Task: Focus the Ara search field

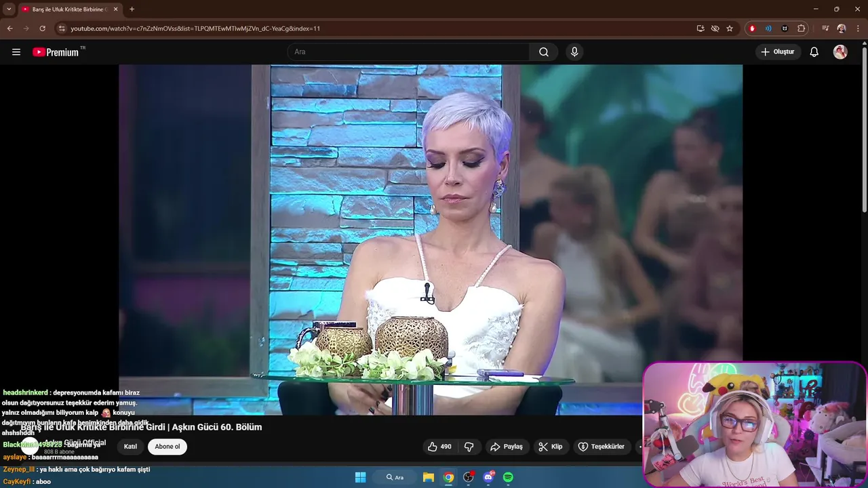Action: (408, 52)
